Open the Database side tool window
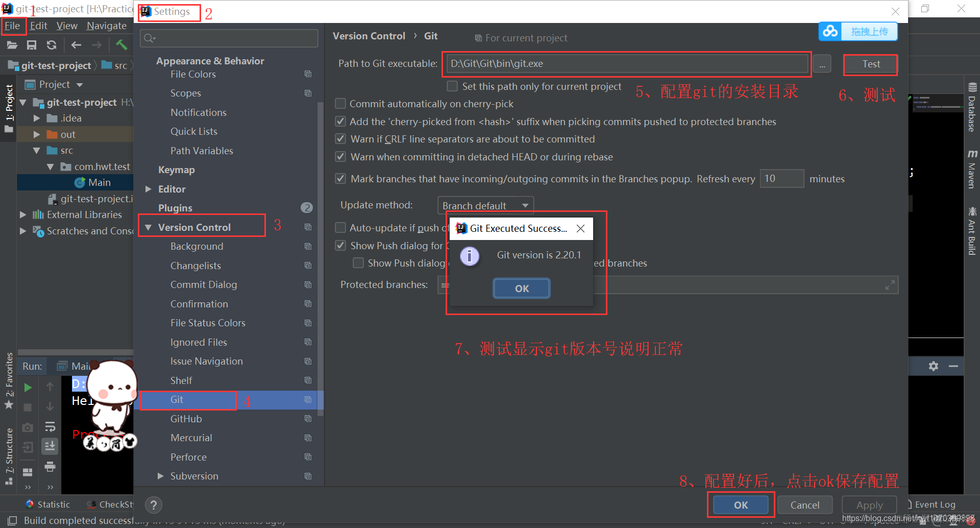This screenshot has height=528, width=980. click(972, 107)
